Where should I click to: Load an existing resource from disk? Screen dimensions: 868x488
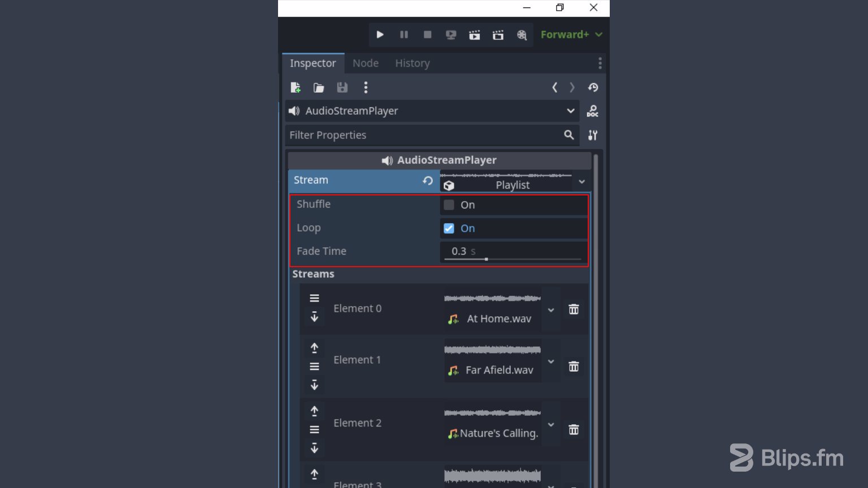319,88
